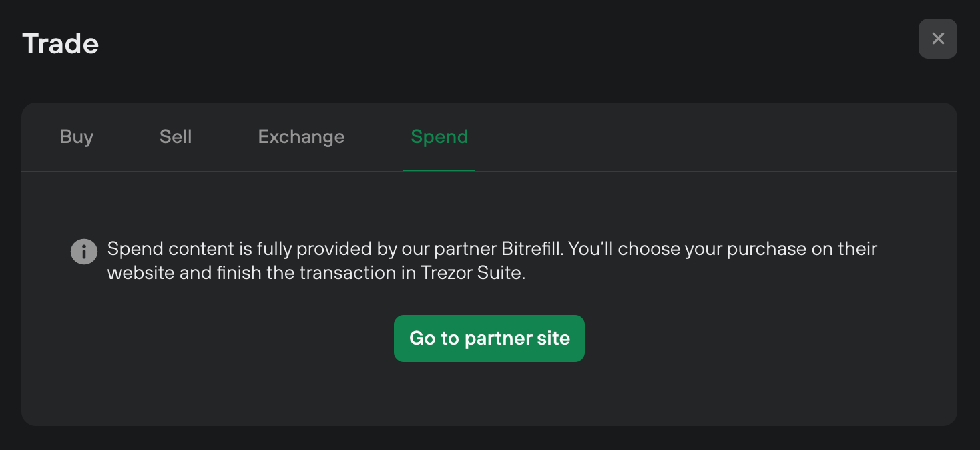Screen dimensions: 980x450
Task: Select the Exchange tab
Action: click(301, 137)
